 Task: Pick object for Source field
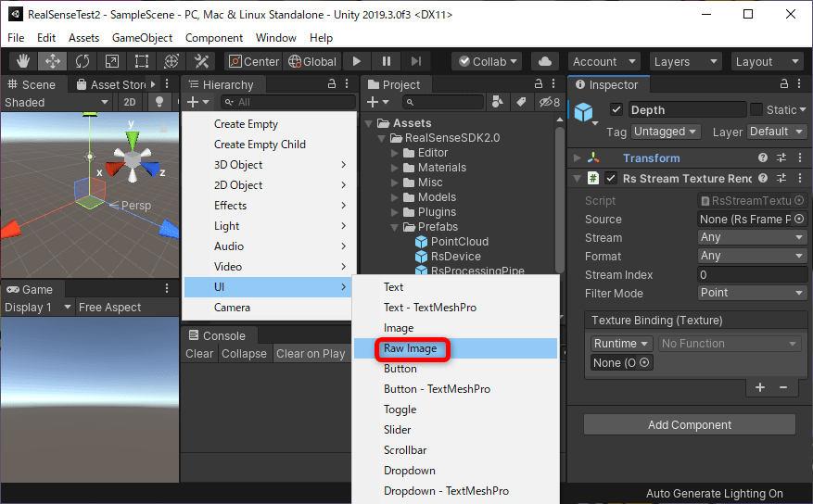pyautogui.click(x=799, y=219)
